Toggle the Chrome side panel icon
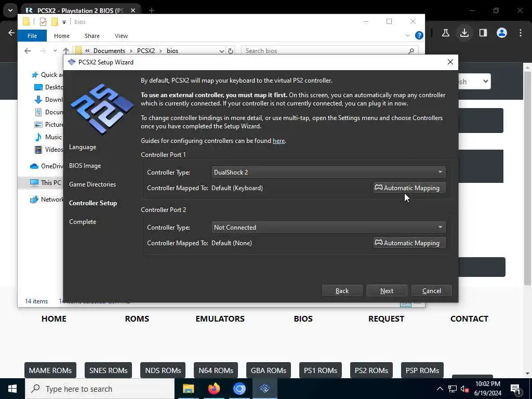This screenshot has height=399, width=532. (483, 33)
